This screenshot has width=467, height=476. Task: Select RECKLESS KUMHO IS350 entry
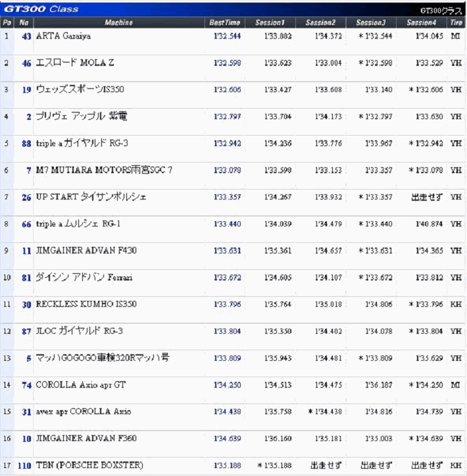[86, 304]
